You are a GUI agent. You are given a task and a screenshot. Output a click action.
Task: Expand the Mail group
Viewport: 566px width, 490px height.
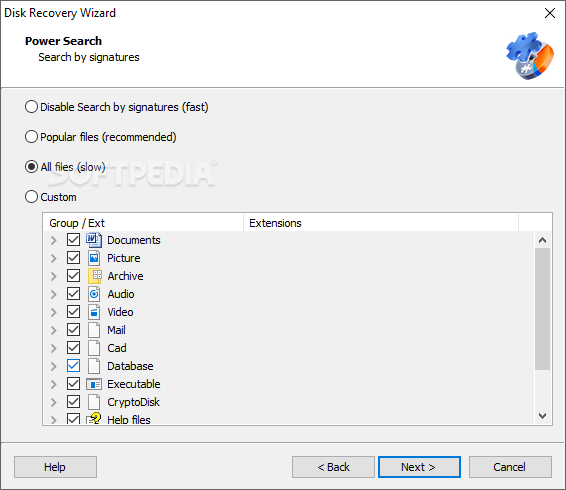[x=54, y=330]
